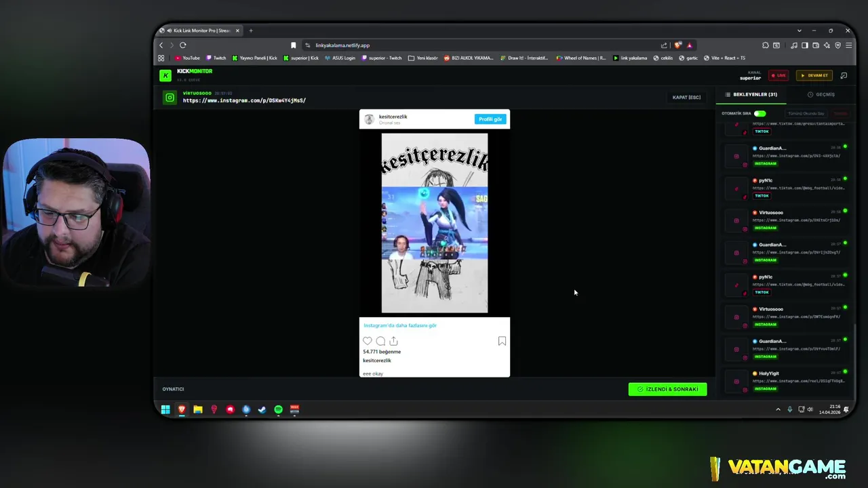Click the microphone icon in system tray
The image size is (868, 488).
pyautogui.click(x=789, y=409)
